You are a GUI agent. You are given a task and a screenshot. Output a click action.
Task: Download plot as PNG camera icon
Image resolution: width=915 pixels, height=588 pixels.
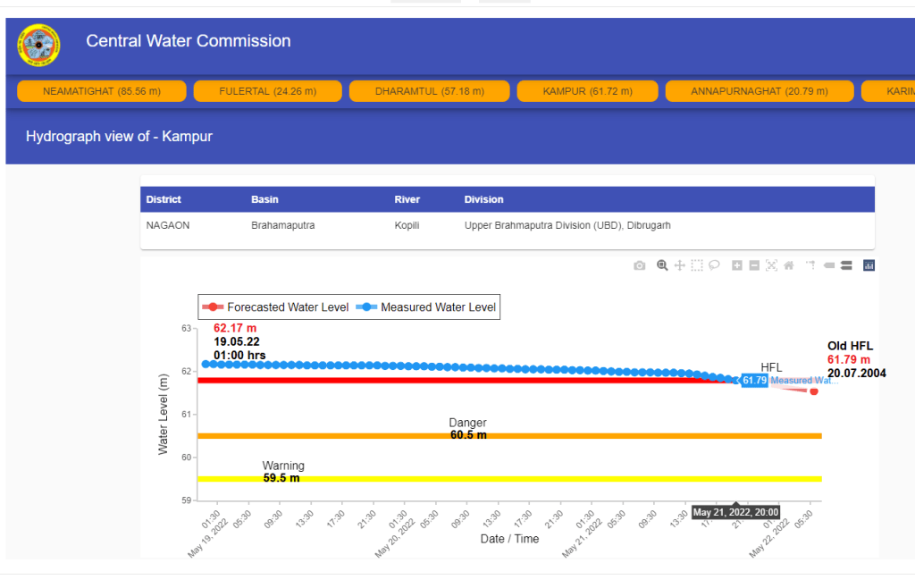[639, 265]
